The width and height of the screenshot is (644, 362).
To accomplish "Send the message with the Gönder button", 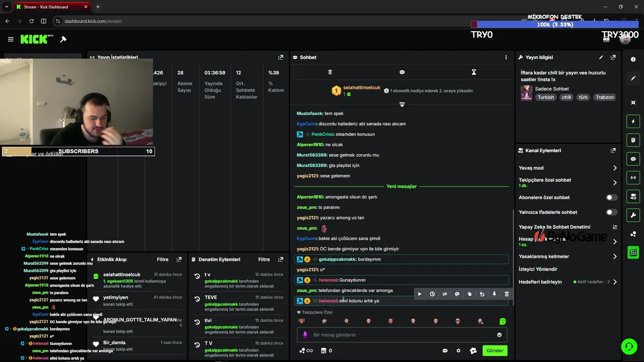I will [x=495, y=351].
